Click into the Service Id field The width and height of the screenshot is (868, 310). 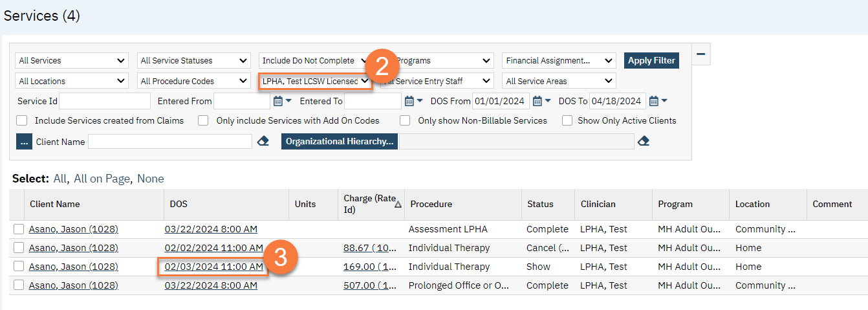[x=105, y=101]
